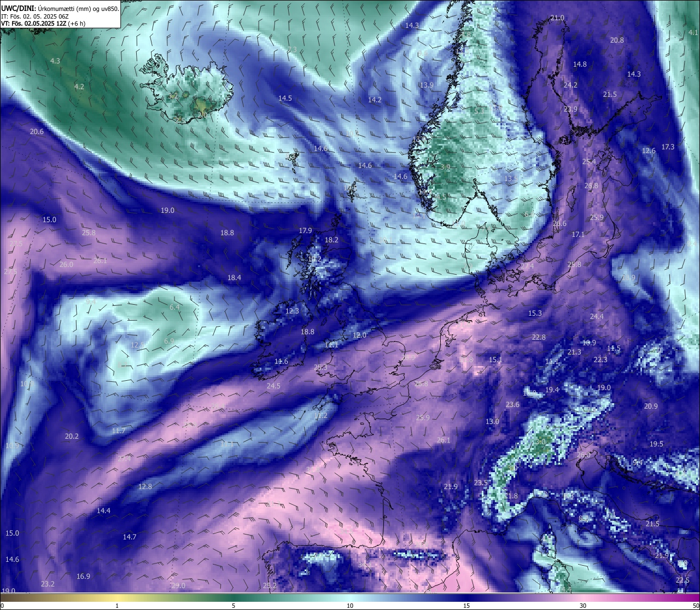Click the 22.8 value on the map

(x=539, y=337)
